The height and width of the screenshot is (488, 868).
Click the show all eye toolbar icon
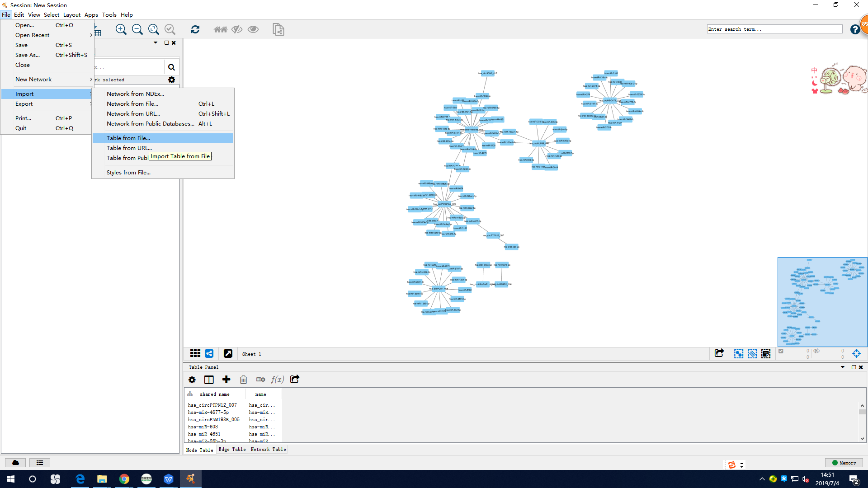click(x=253, y=29)
